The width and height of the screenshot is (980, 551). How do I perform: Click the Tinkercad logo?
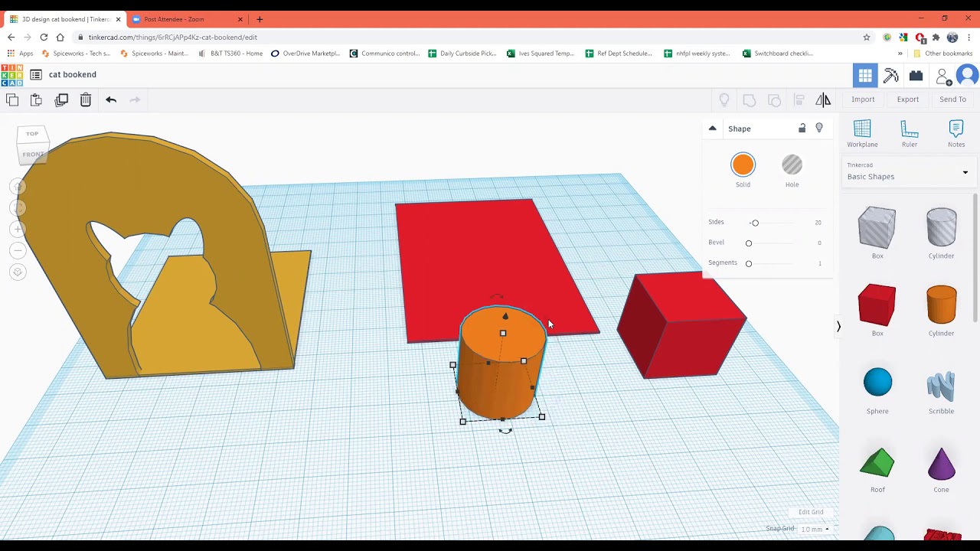11,74
